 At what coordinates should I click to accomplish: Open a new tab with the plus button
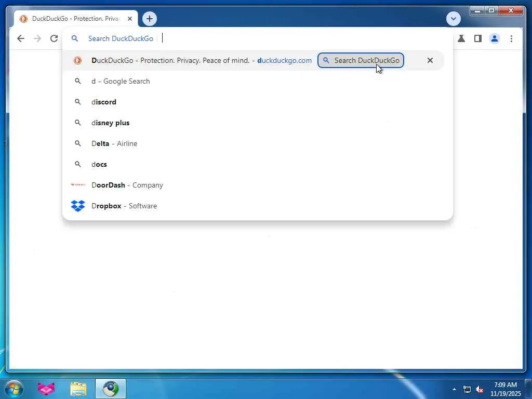[150, 19]
